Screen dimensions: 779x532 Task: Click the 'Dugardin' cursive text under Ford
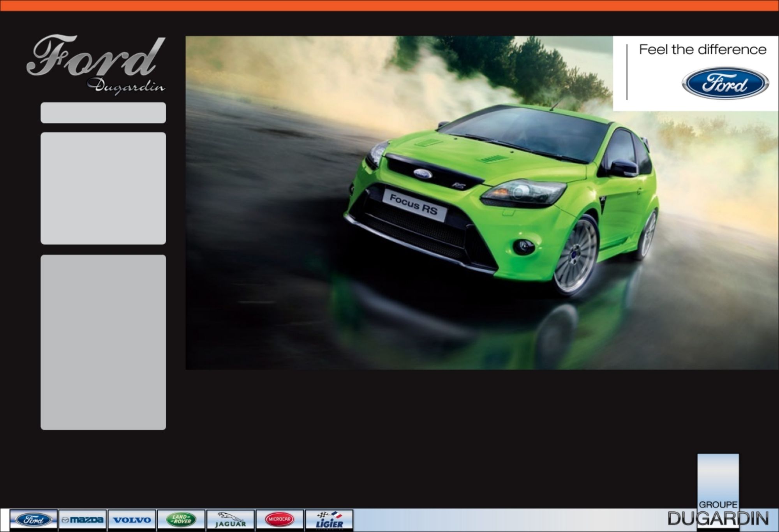point(126,86)
